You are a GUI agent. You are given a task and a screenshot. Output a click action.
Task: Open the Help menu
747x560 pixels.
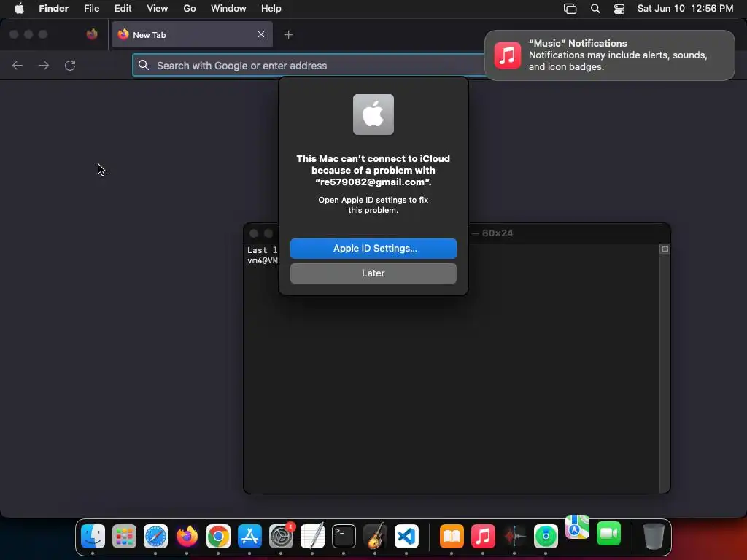point(271,8)
